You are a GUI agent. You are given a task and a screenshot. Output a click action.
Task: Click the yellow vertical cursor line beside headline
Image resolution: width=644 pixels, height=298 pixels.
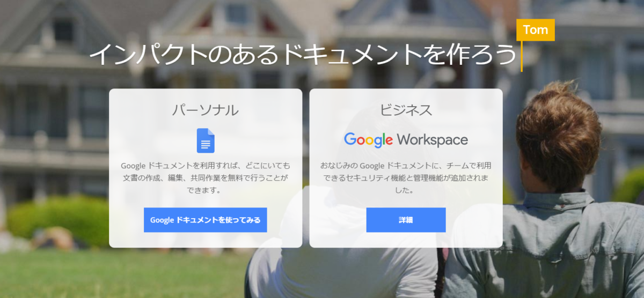[x=521, y=56]
